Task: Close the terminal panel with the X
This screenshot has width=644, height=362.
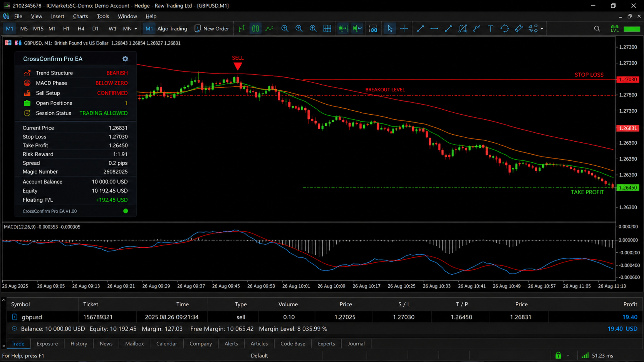Action: (3, 346)
